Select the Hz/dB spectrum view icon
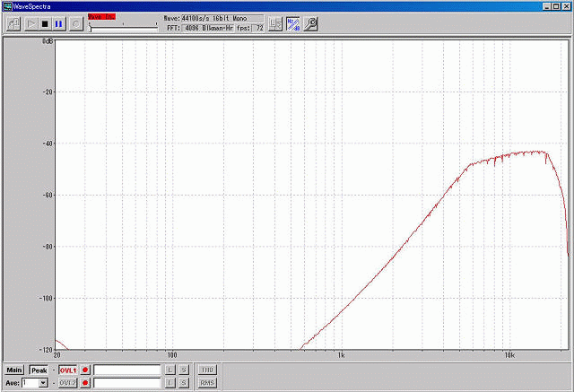Screen dimensions: 574x392 pos(293,24)
